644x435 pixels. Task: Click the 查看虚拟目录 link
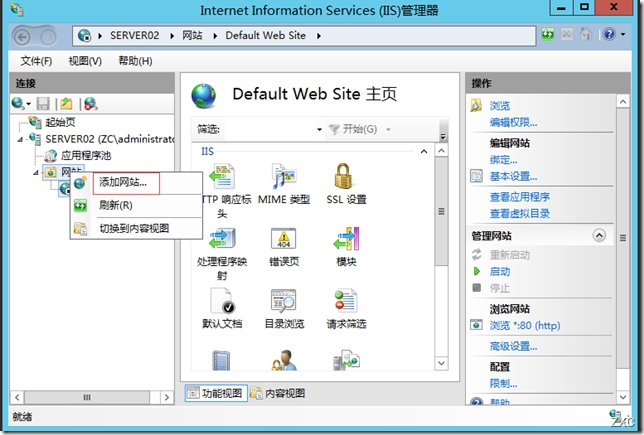click(520, 214)
